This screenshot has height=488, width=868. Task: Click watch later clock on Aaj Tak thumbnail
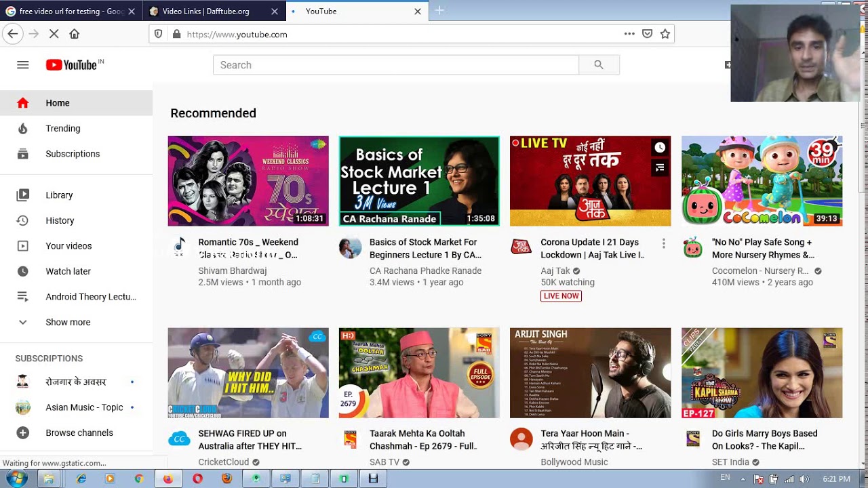click(x=660, y=148)
